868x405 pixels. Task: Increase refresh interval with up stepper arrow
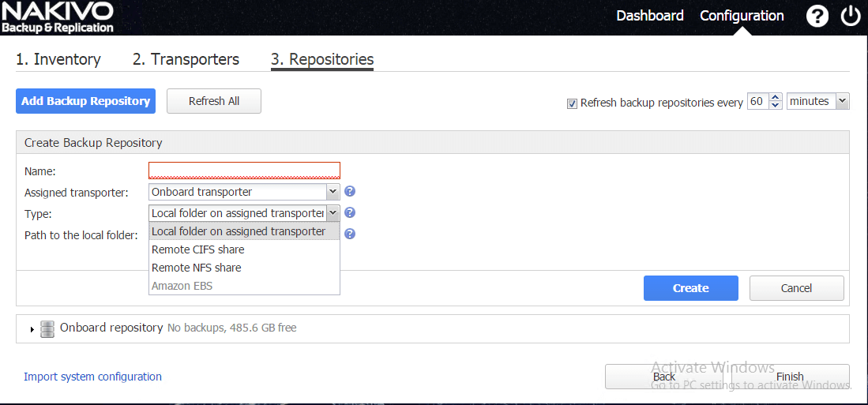click(775, 98)
